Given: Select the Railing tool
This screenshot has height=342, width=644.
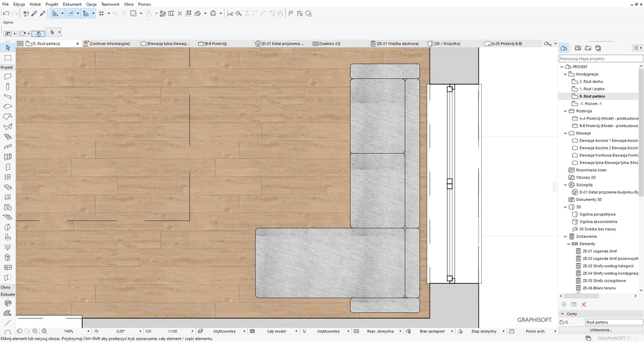Looking at the screenshot, I should click(x=8, y=147).
